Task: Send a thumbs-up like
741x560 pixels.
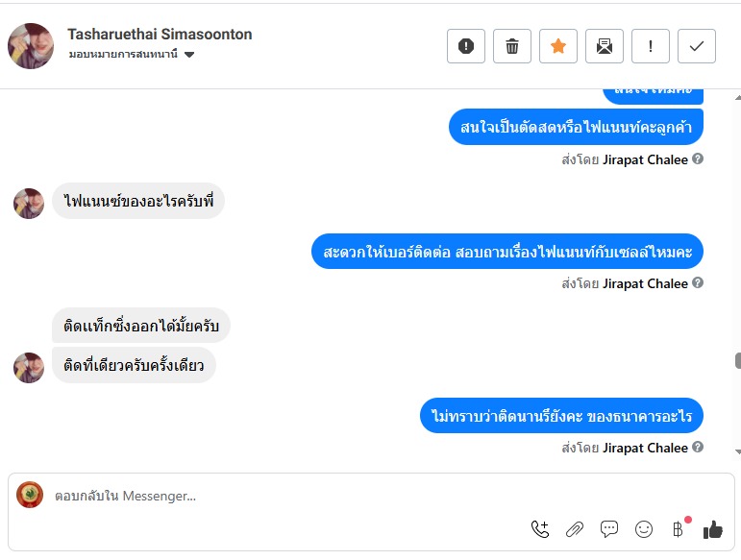Action: pos(712,528)
